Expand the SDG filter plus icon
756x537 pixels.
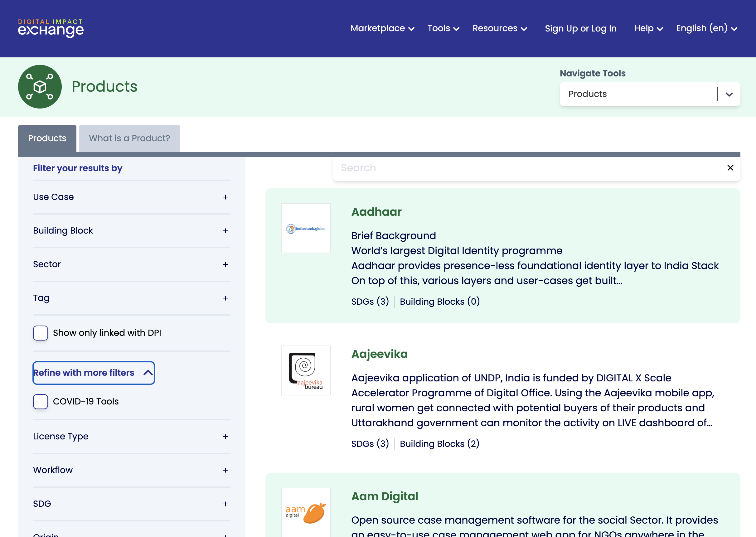[225, 504]
